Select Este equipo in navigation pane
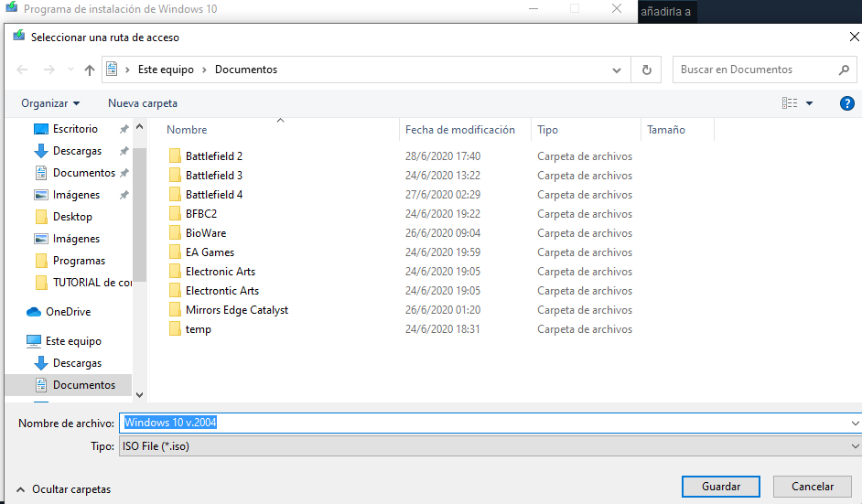Viewport: 862px width, 504px height. [x=73, y=341]
